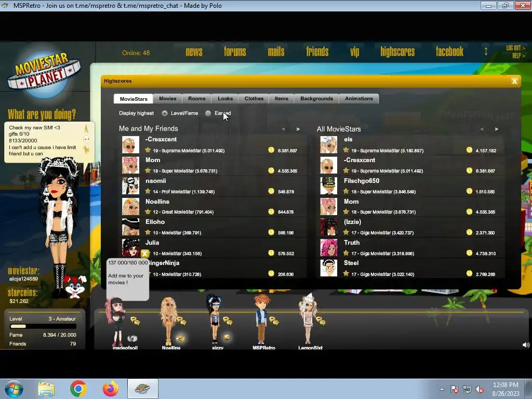Click the MSPRetro app taskbar icon

tap(142, 389)
